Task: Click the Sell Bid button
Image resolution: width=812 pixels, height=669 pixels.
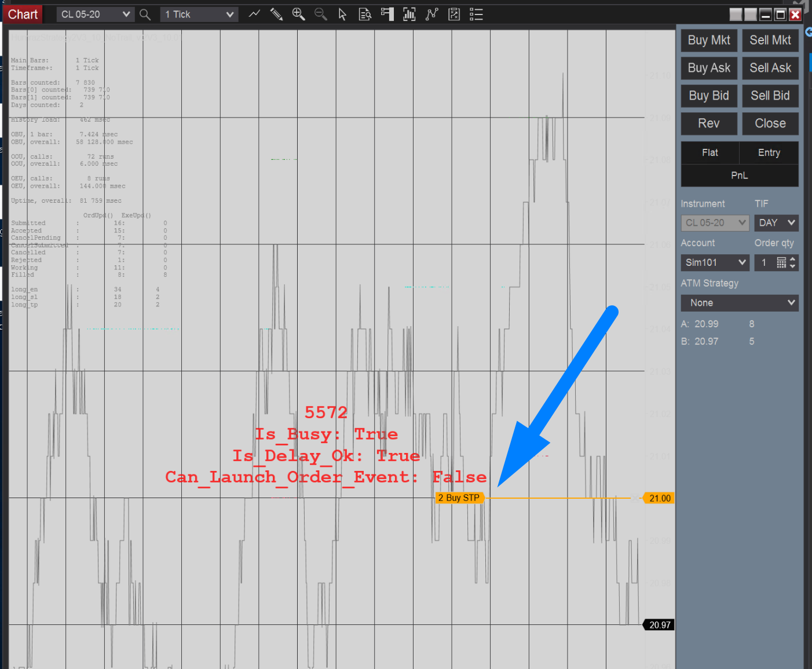Action: [770, 96]
